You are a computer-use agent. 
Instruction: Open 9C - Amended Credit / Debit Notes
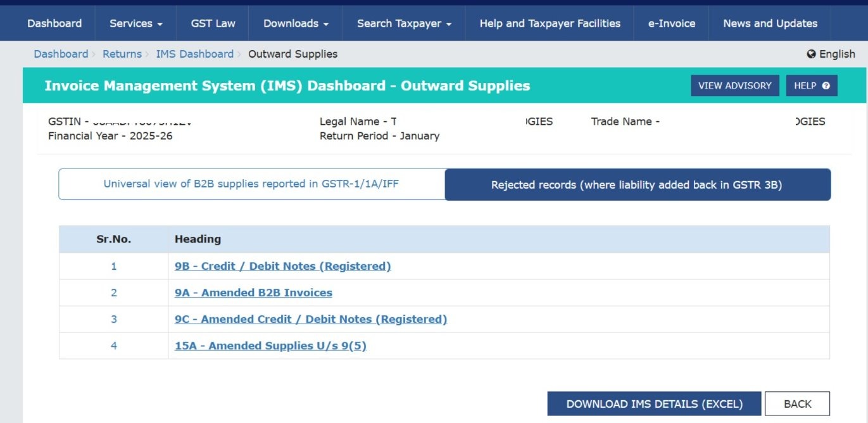311,319
